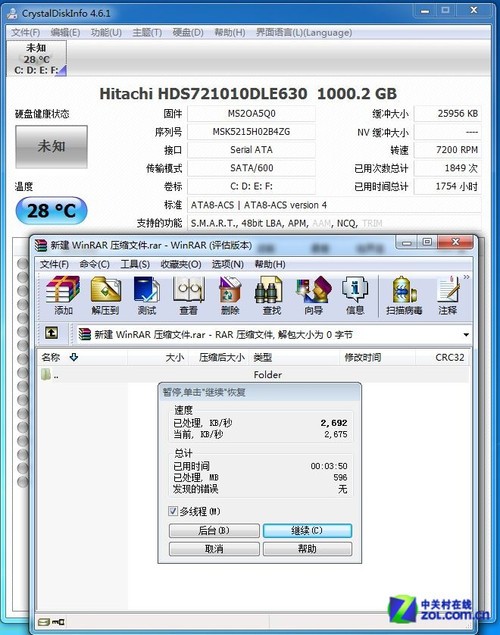This screenshot has width=500, height=635.
Task: Sort by Size (大小) column header
Action: pyautogui.click(x=158, y=357)
